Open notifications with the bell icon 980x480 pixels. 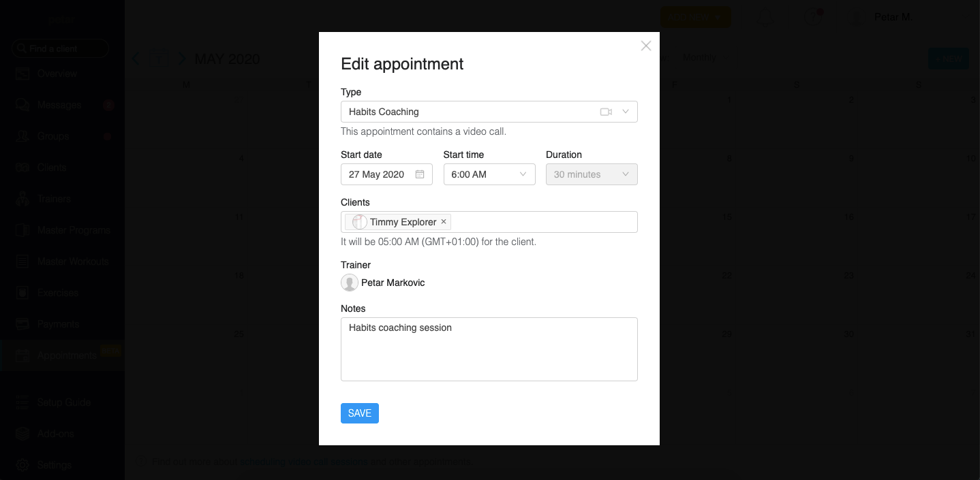coord(765,17)
